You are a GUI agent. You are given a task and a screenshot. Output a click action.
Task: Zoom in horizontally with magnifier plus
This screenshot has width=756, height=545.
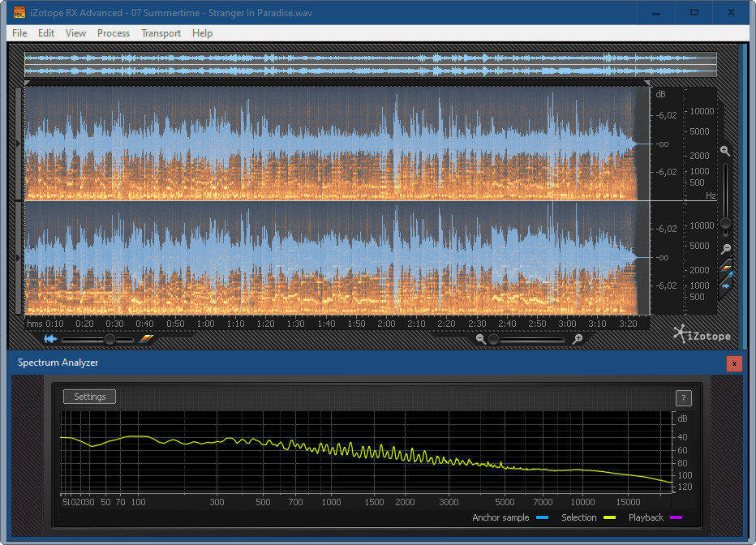(578, 339)
